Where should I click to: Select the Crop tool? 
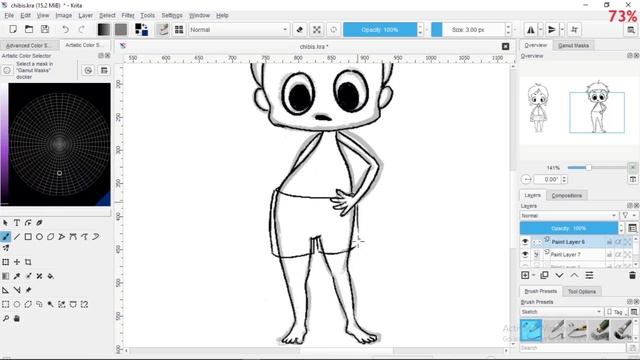28,262
